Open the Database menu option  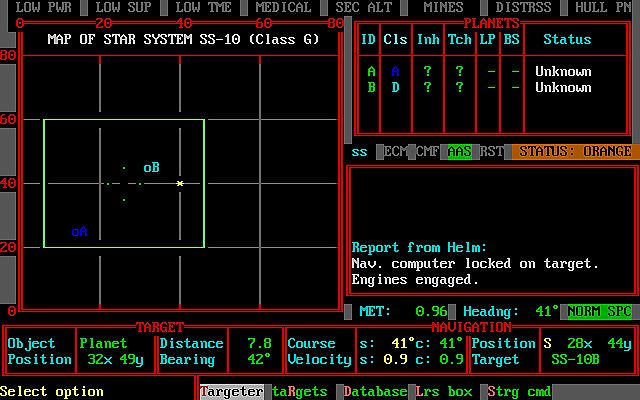point(375,391)
